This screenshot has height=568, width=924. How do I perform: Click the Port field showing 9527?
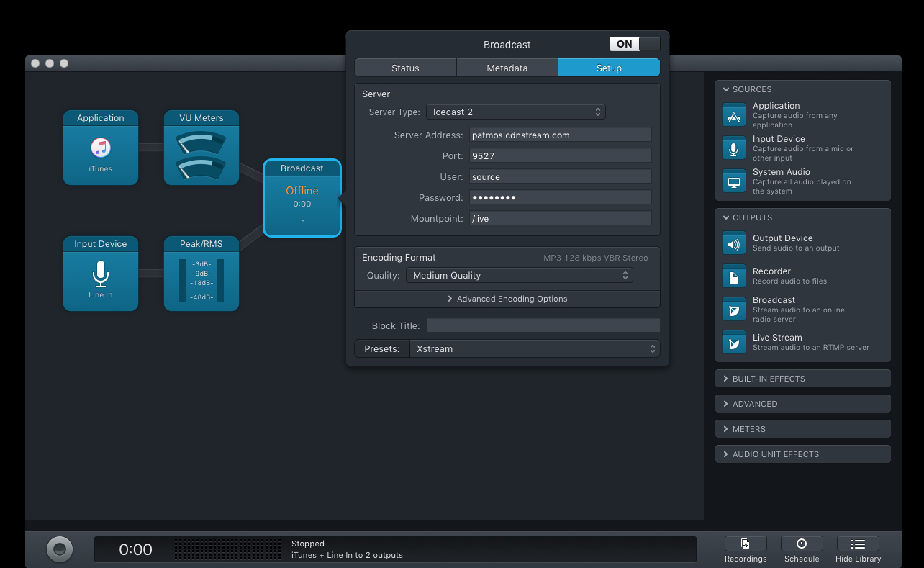pos(561,155)
